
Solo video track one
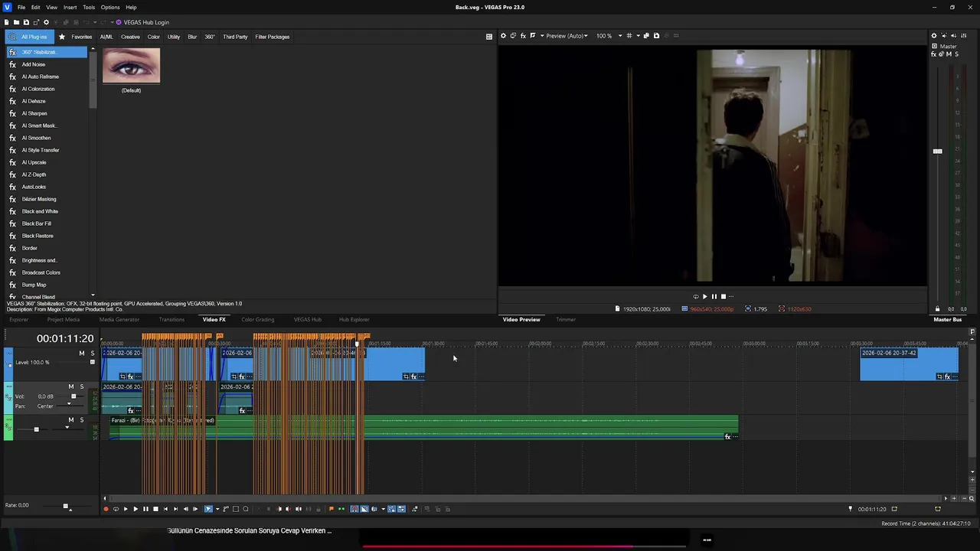[93, 353]
